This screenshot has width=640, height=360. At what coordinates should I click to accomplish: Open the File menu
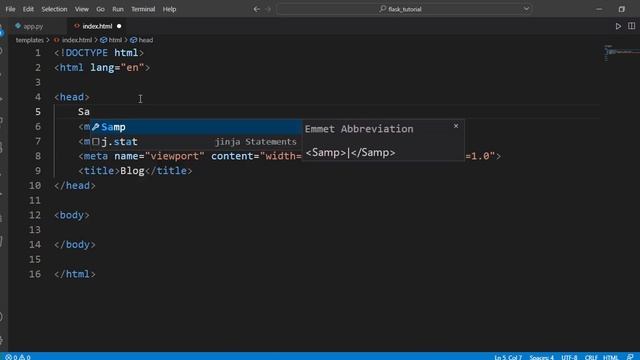(10, 9)
